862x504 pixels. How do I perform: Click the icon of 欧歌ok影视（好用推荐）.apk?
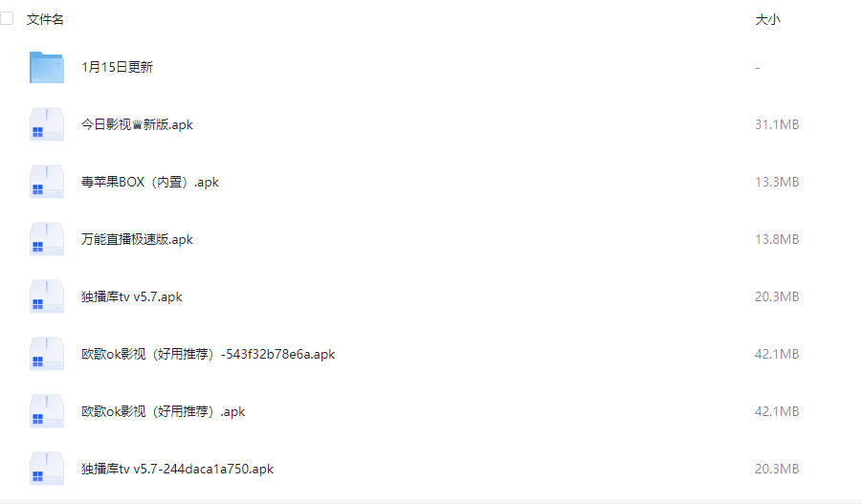tap(47, 411)
